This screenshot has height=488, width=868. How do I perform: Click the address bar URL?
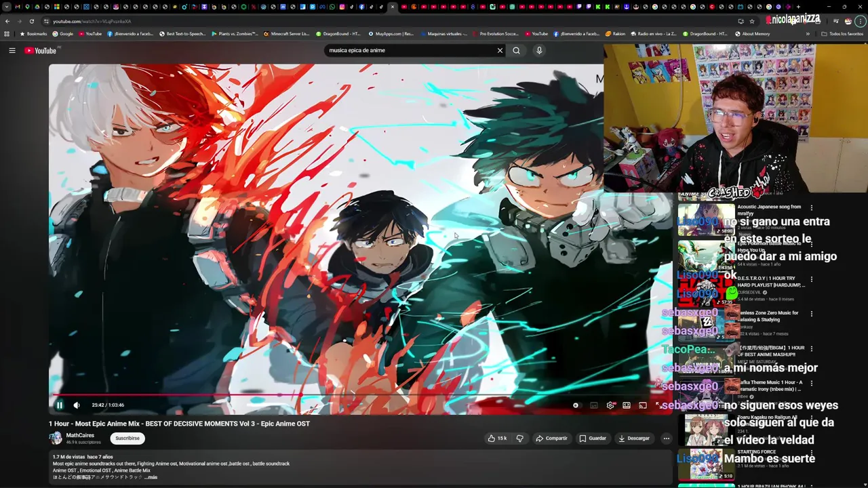[92, 22]
